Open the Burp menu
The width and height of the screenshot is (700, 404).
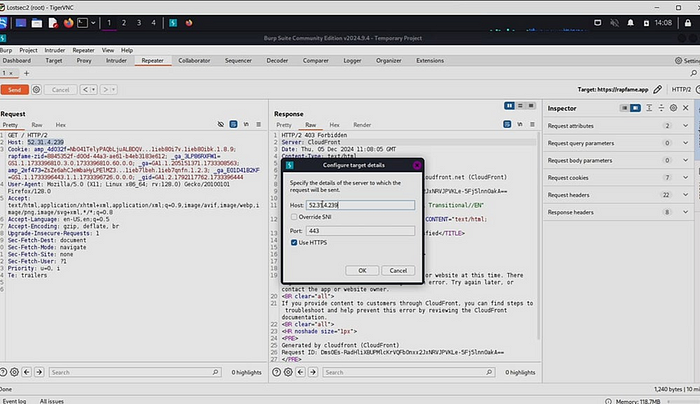coord(6,50)
